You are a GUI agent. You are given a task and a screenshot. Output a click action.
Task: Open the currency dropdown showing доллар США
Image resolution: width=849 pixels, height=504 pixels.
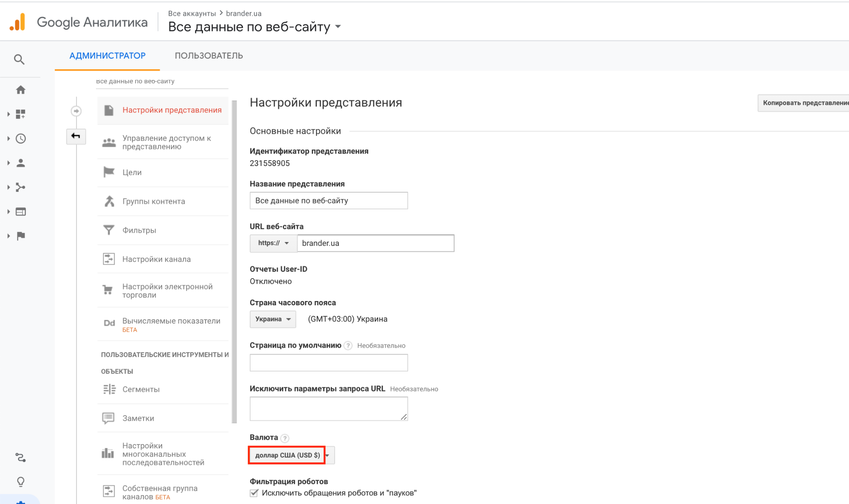pyautogui.click(x=291, y=455)
